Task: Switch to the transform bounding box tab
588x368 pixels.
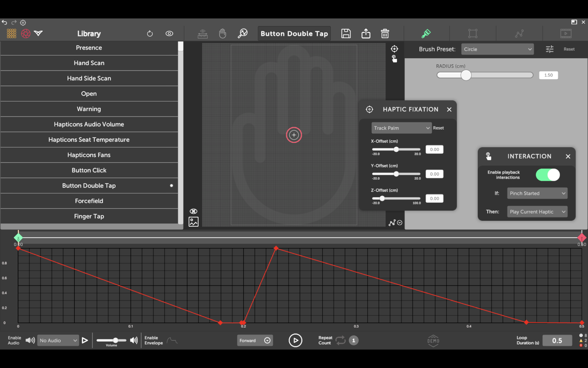Action: pos(473,33)
